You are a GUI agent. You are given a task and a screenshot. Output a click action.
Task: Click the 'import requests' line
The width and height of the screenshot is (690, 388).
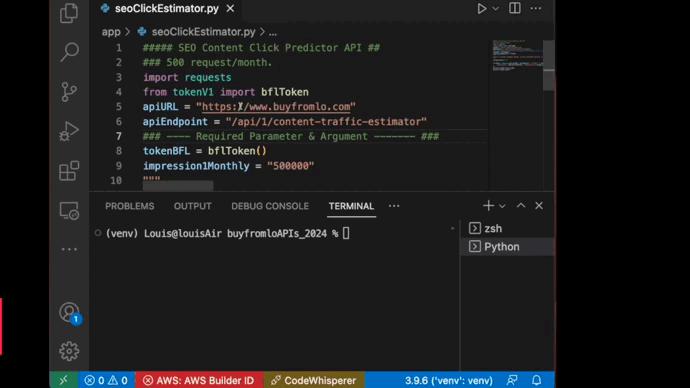187,77
